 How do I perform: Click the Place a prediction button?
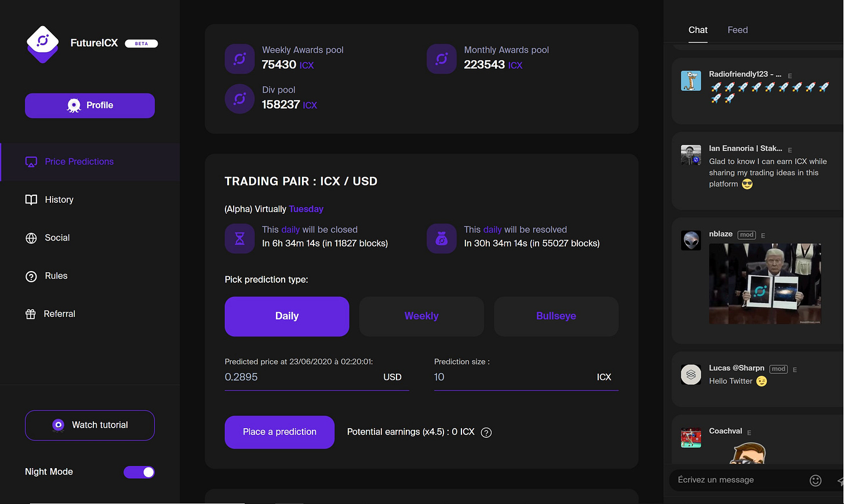pyautogui.click(x=279, y=432)
